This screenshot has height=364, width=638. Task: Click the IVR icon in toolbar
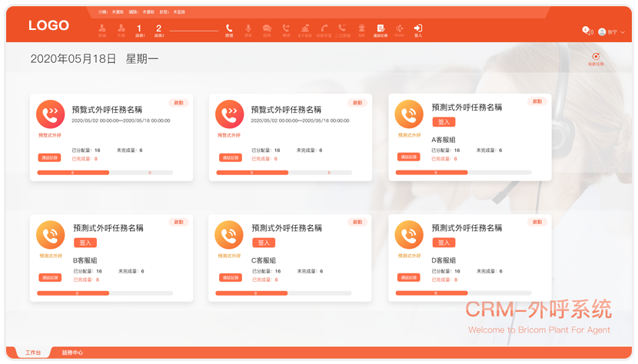pos(361,30)
